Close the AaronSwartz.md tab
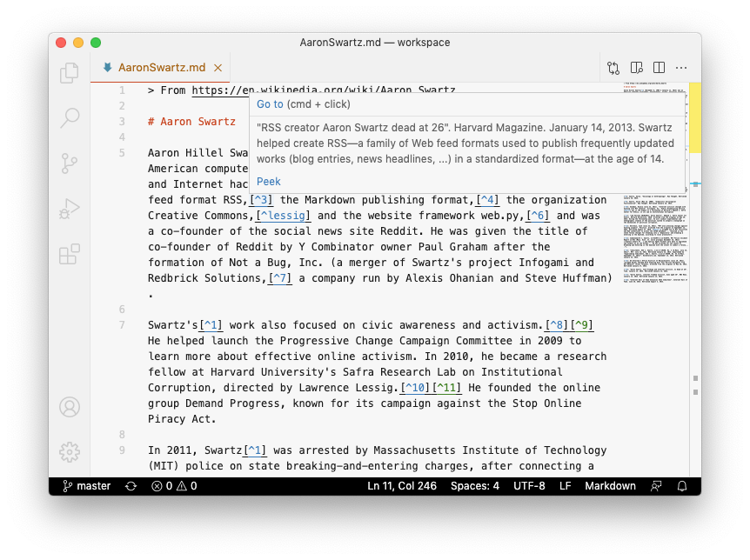This screenshot has height=560, width=750. [x=218, y=68]
